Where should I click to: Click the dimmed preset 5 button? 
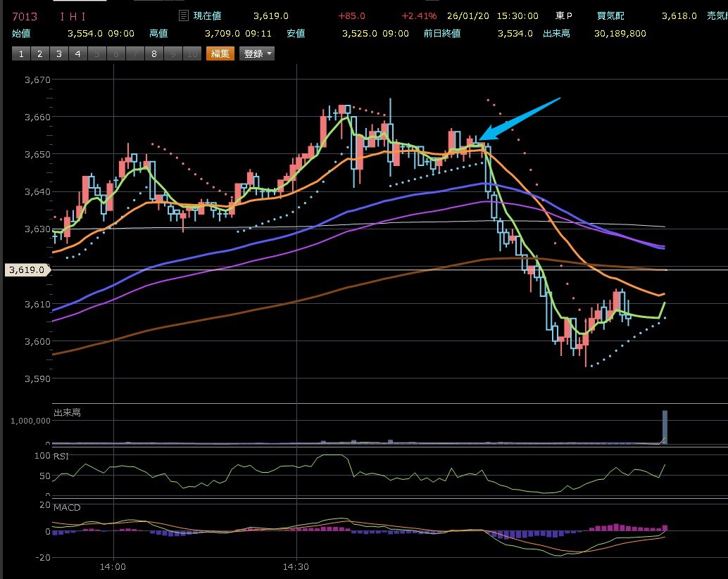[x=96, y=53]
